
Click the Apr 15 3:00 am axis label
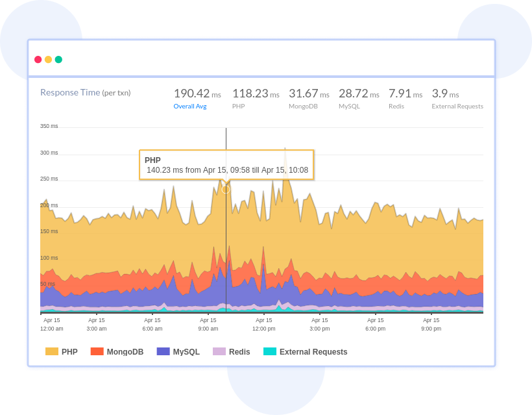pyautogui.click(x=97, y=324)
